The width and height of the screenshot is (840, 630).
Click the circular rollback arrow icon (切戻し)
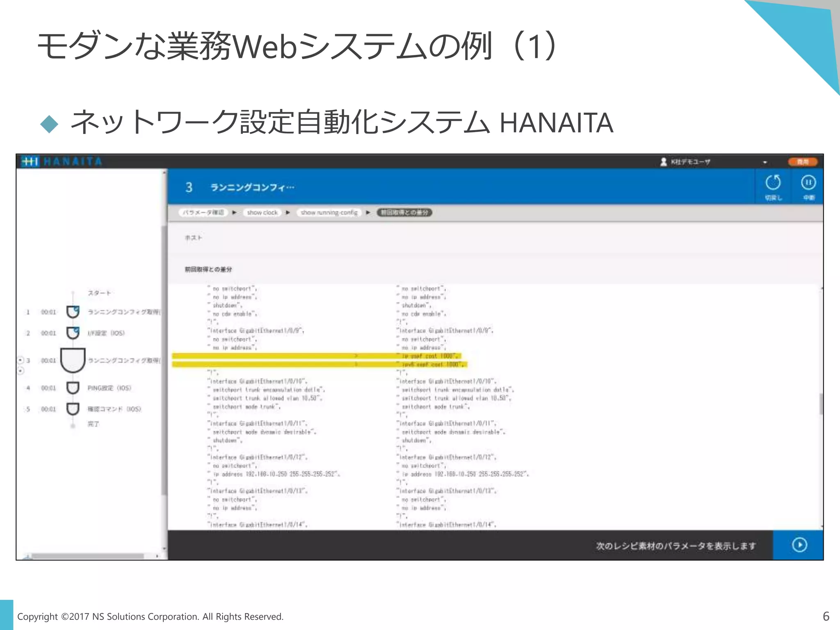773,183
